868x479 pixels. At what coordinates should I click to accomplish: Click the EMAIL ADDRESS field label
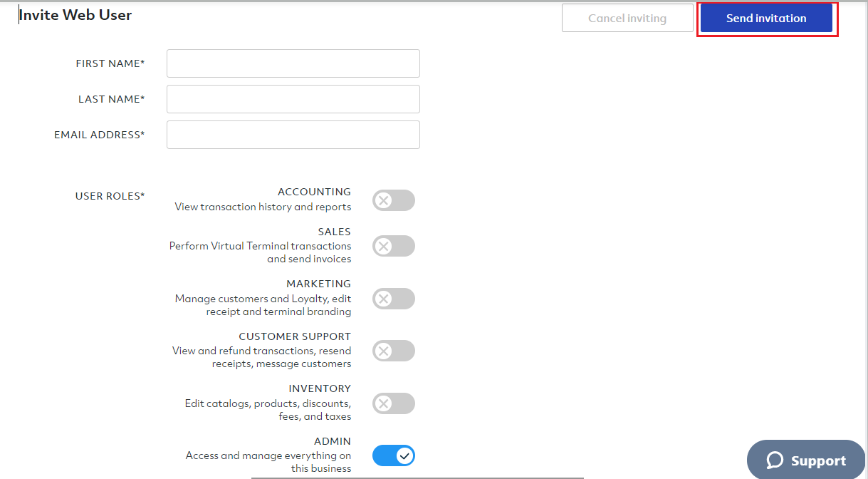[99, 135]
